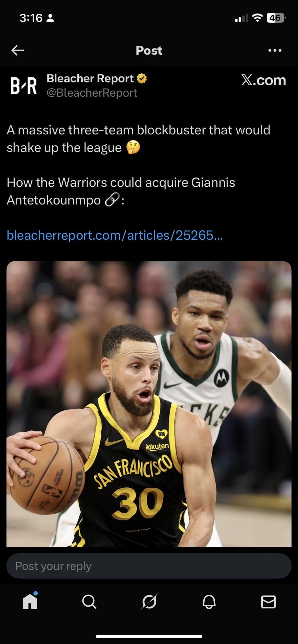The height and width of the screenshot is (644, 298).
Task: Tap the X.com watermark text
Action: (x=263, y=80)
